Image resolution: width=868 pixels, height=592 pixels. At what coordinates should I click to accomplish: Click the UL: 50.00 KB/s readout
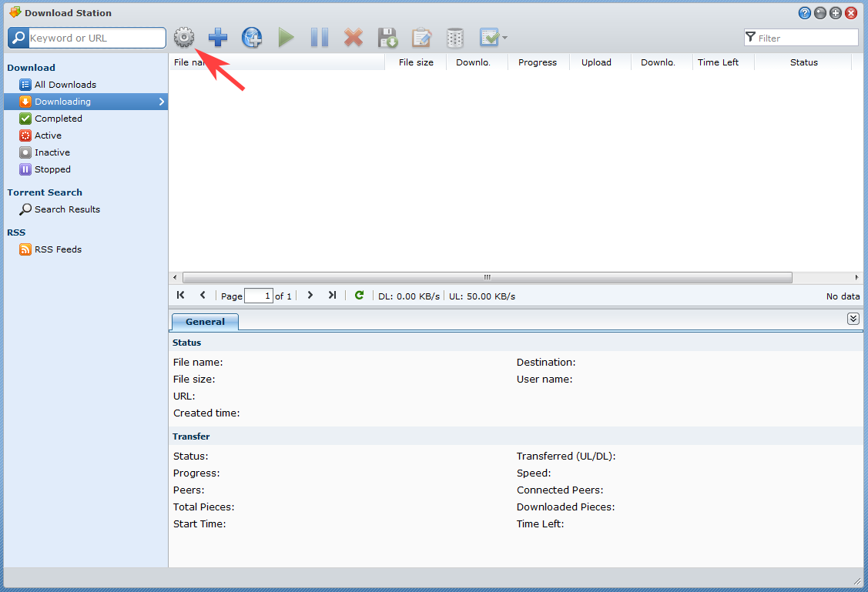point(481,296)
